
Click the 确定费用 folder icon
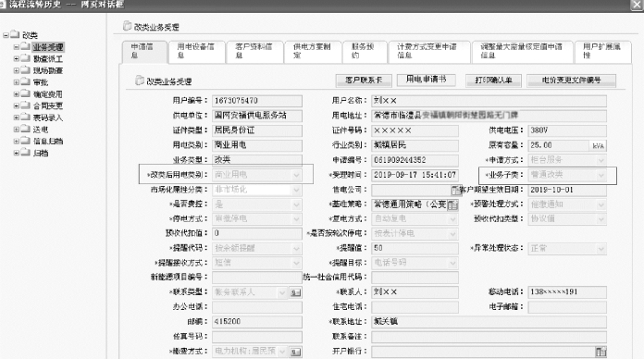click(26, 93)
